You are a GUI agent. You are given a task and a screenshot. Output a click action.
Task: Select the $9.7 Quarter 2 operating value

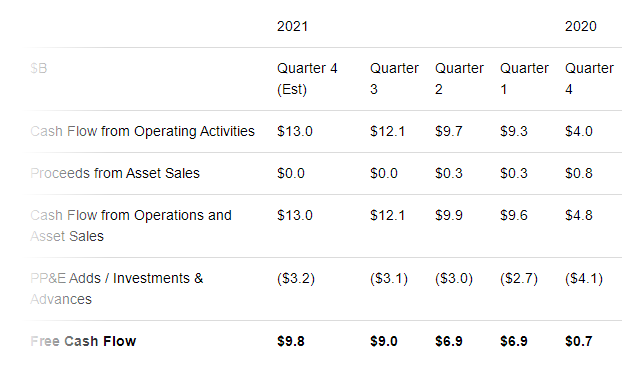(x=449, y=131)
